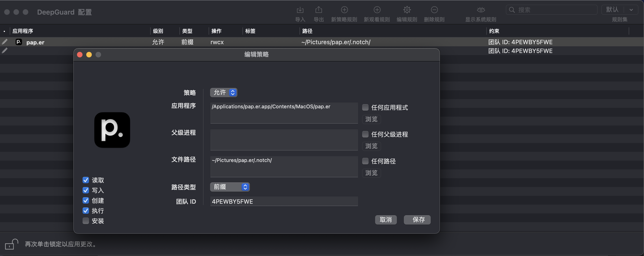Click the Cancel (取消) button

[x=386, y=220]
